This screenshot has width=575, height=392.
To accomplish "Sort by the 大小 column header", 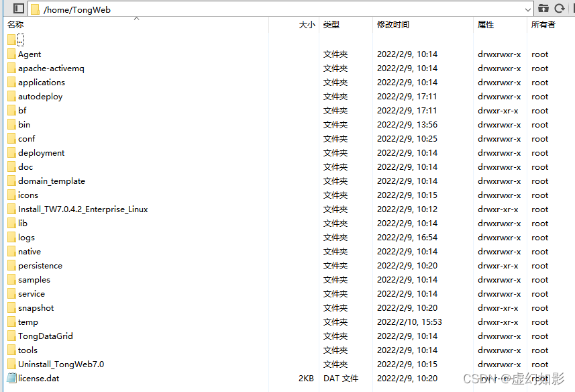I will tap(307, 25).
